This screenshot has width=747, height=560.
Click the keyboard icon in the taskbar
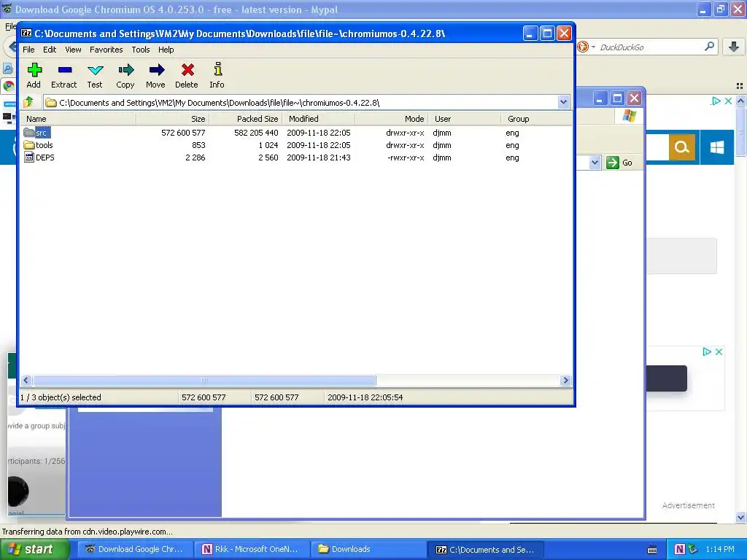click(x=652, y=550)
